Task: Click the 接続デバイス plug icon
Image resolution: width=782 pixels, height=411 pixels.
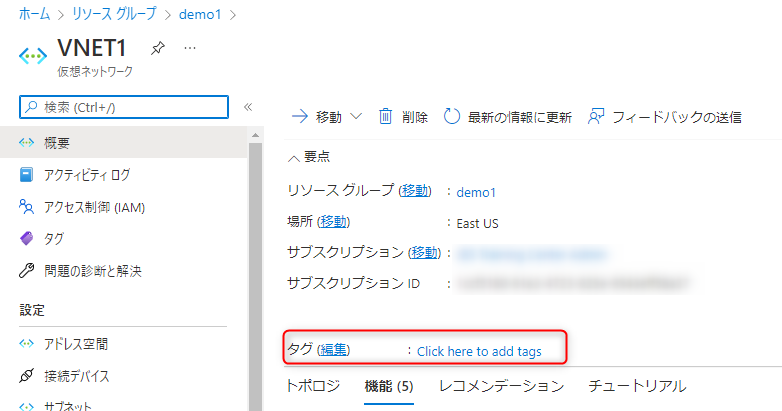Action: 26,375
